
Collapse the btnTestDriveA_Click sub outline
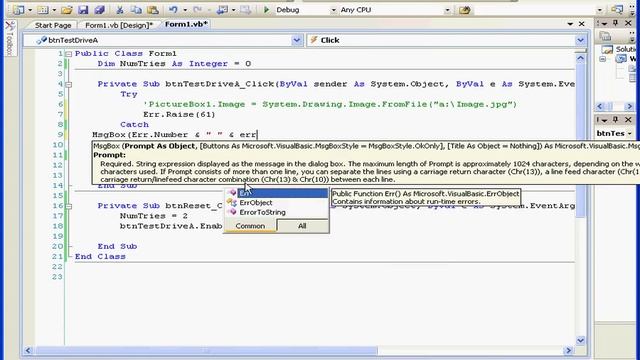tap(69, 84)
